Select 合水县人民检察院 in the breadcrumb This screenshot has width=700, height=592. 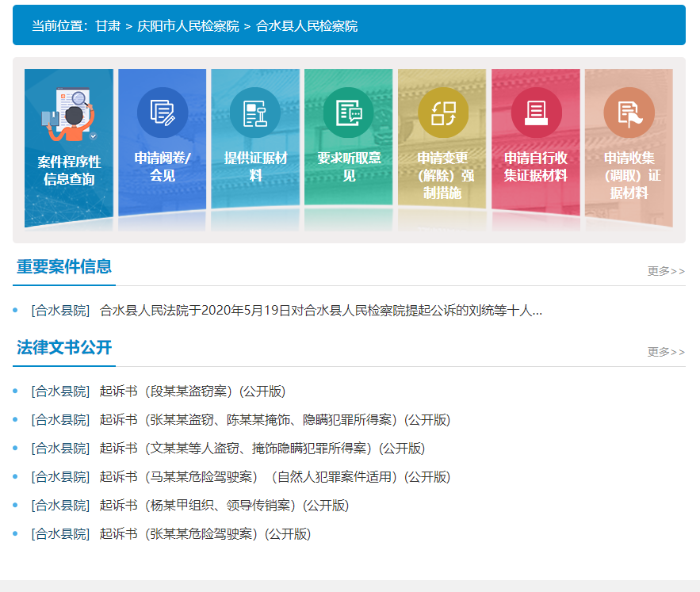pos(308,25)
